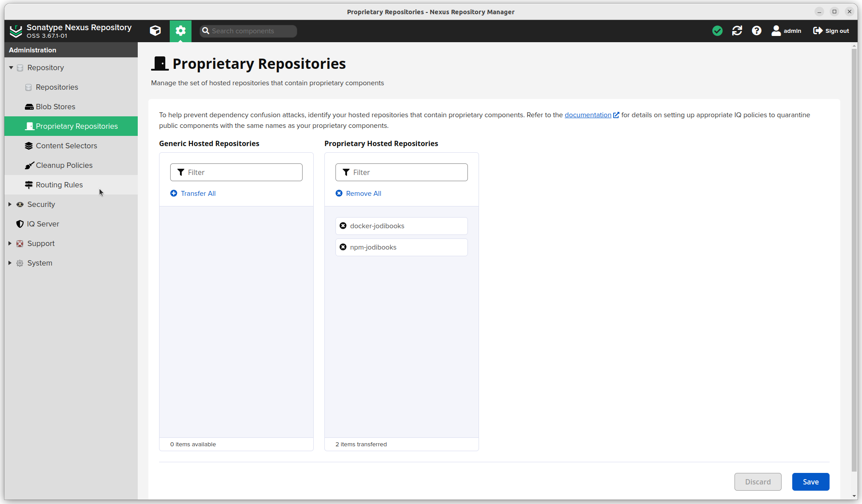Screen dimensions: 862x504
Task: Click the X icon beside Remove All
Action: click(339, 193)
